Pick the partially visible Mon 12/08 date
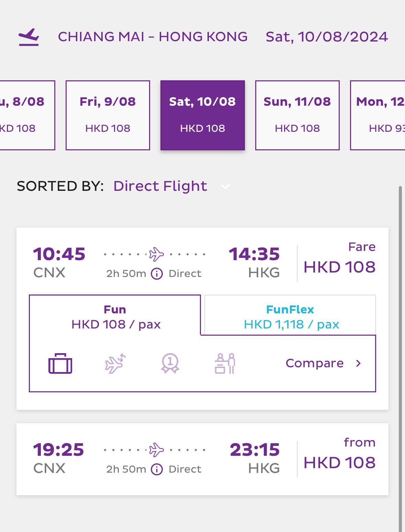The image size is (405, 532). point(378,115)
